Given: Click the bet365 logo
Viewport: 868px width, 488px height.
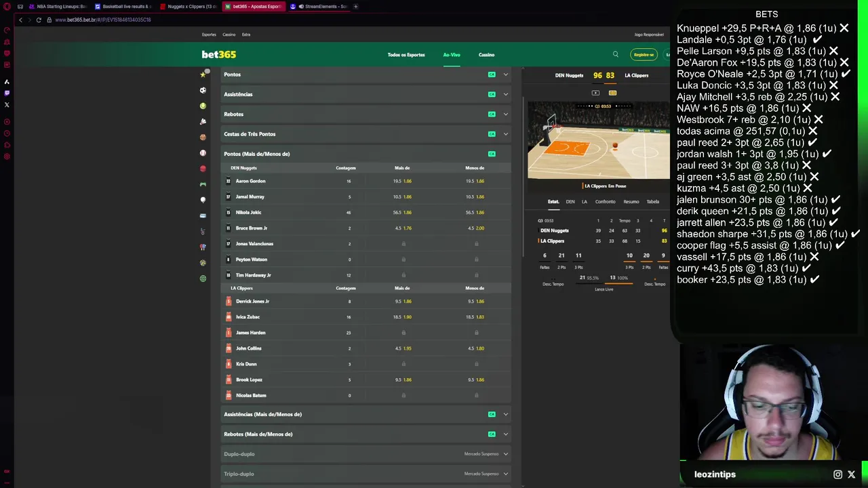Looking at the screenshot, I should tap(218, 54).
